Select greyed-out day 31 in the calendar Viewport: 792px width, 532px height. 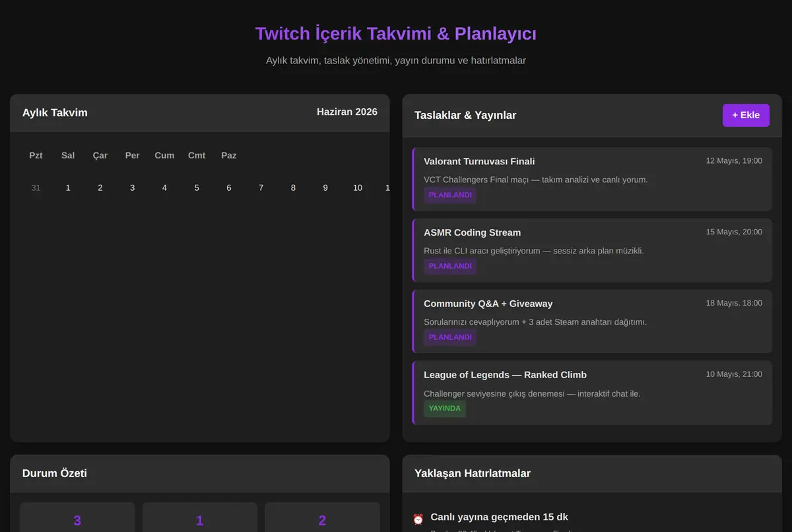36,187
